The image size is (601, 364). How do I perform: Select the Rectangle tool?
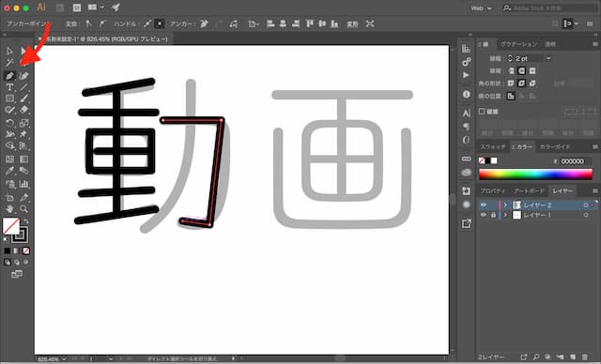point(9,99)
